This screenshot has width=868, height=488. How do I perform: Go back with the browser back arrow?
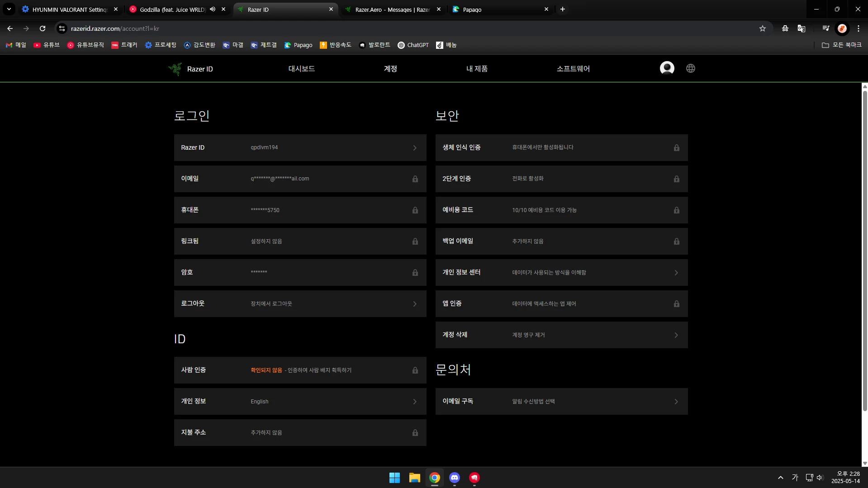(10, 28)
